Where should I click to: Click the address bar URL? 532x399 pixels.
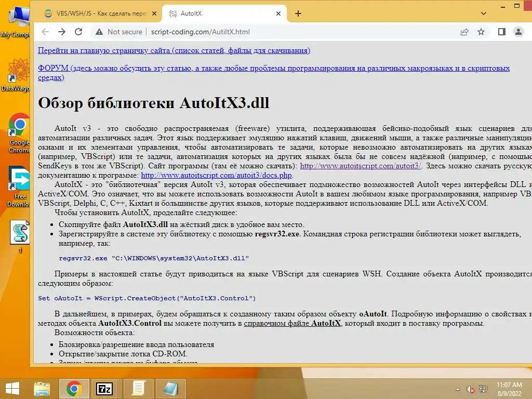pyautogui.click(x=200, y=32)
